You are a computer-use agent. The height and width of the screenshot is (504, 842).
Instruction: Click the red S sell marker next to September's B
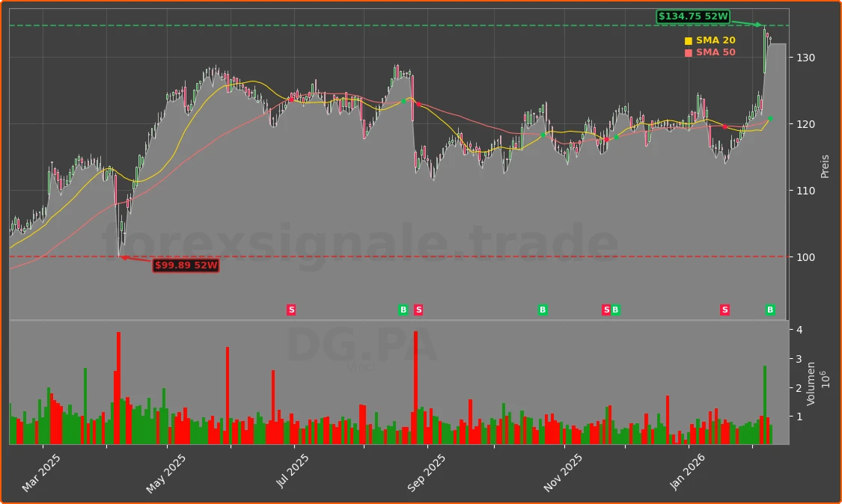coord(418,309)
